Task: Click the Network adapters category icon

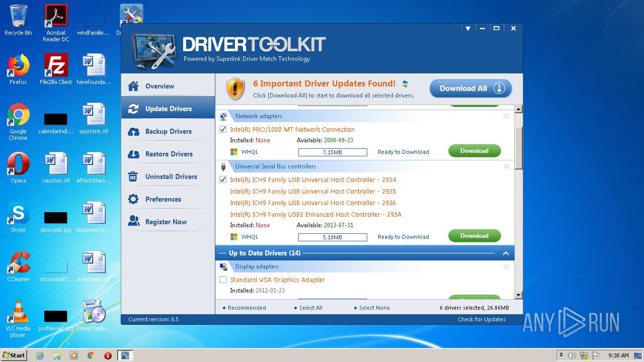Action: pos(223,116)
